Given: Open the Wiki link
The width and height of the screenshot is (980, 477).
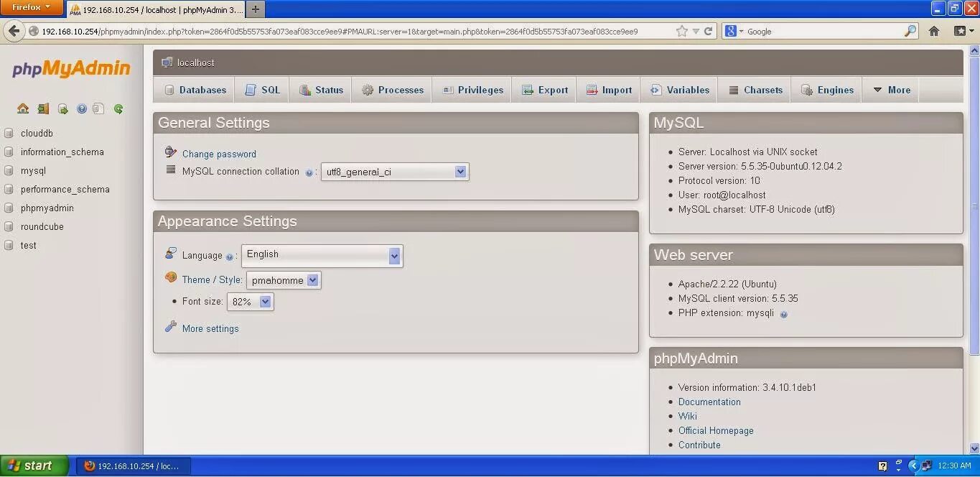Looking at the screenshot, I should [688, 416].
